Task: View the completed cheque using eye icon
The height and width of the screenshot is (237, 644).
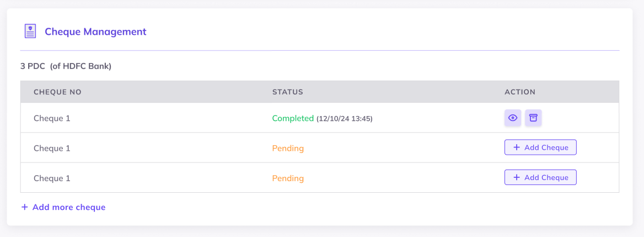Action: [x=513, y=118]
